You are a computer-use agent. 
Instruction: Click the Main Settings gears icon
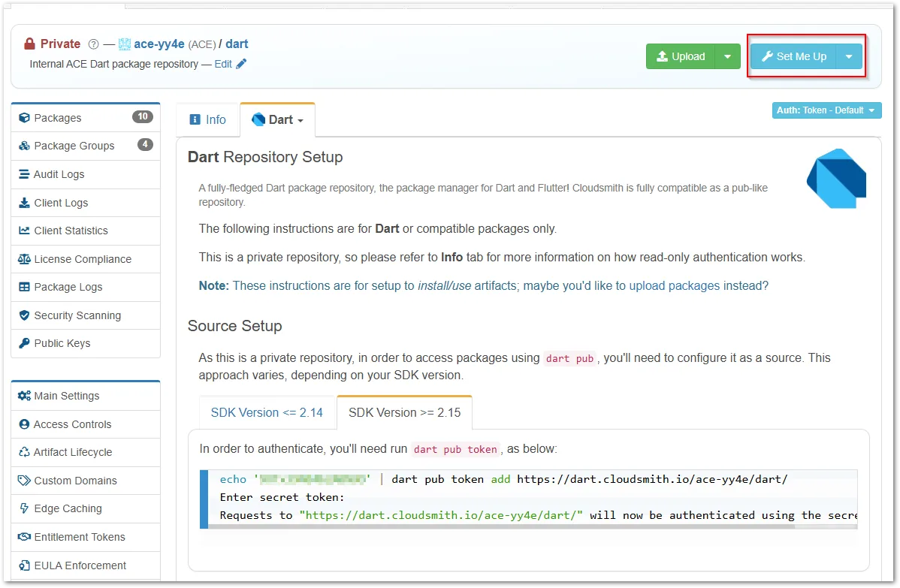[24, 395]
